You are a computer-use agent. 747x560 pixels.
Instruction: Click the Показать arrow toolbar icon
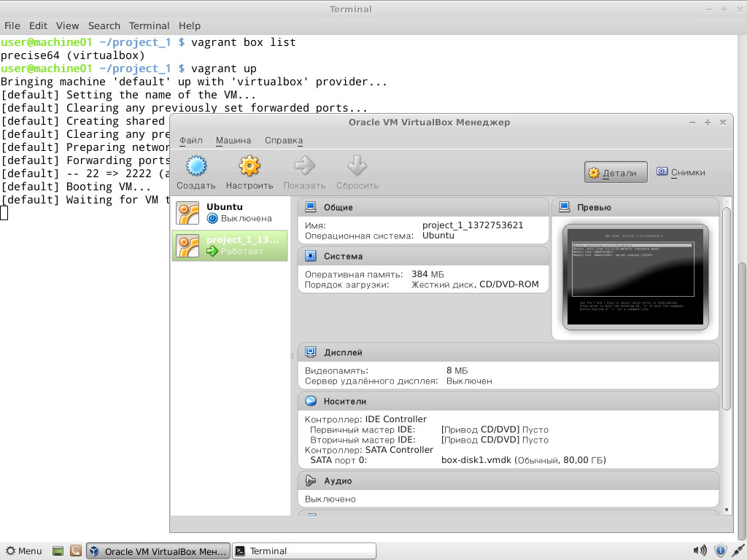tap(304, 166)
